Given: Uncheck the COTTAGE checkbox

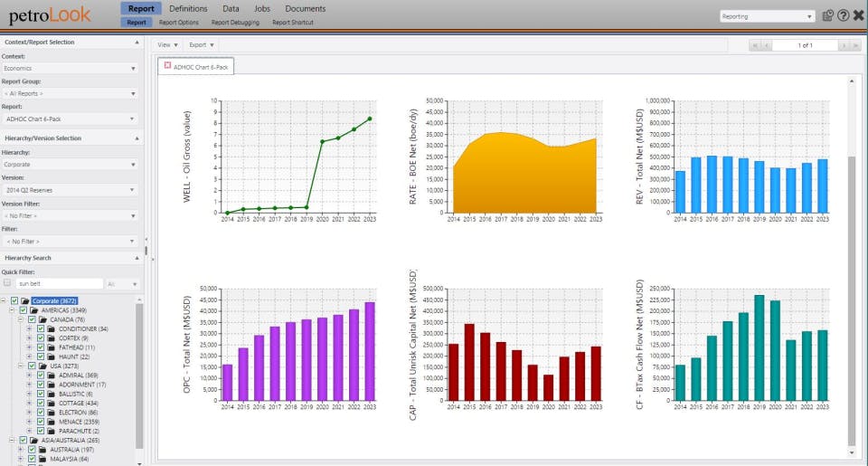Looking at the screenshot, I should click(41, 403).
